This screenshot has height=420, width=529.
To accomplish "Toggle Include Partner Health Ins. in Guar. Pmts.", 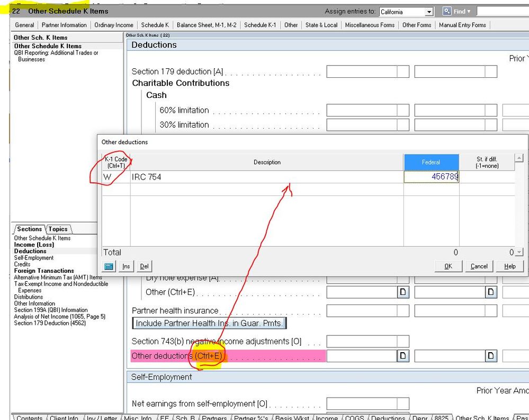I will tap(209, 323).
